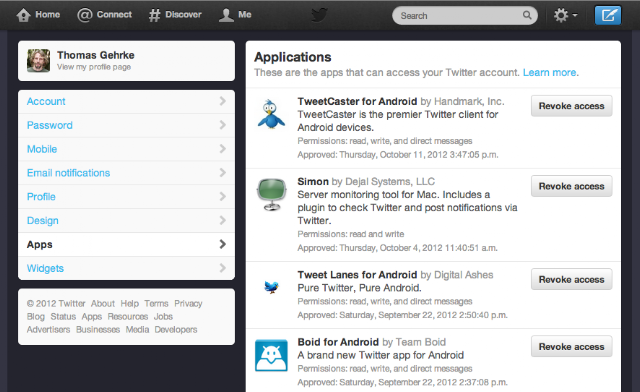Open Mobile settings
640x392 pixels.
click(x=127, y=149)
